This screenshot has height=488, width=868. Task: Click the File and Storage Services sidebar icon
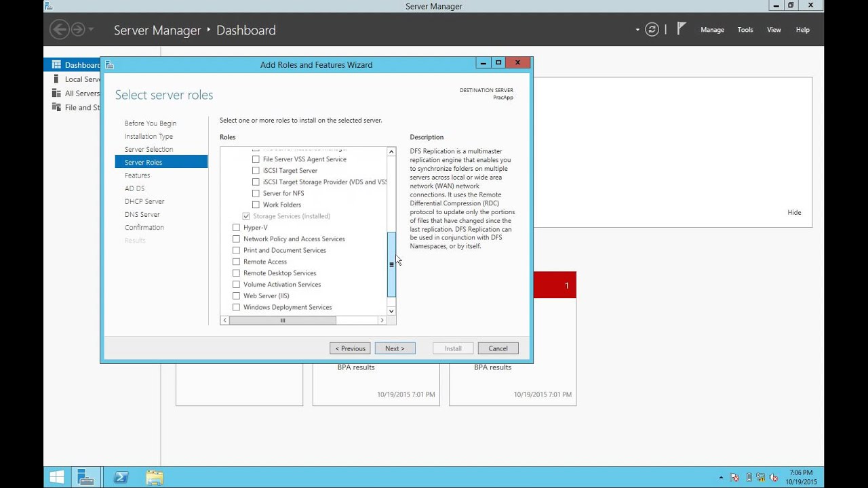[56, 107]
